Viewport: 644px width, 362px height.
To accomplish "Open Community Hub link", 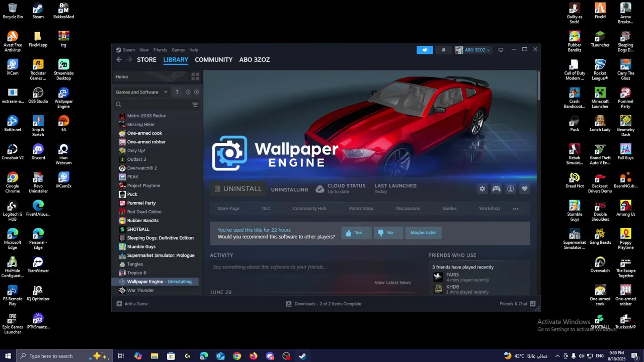I will (309, 209).
